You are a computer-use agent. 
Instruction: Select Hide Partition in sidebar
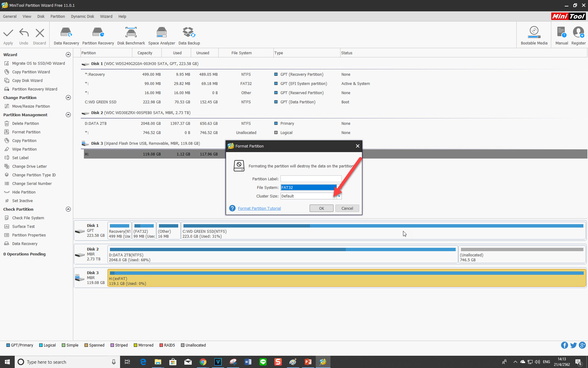(24, 192)
